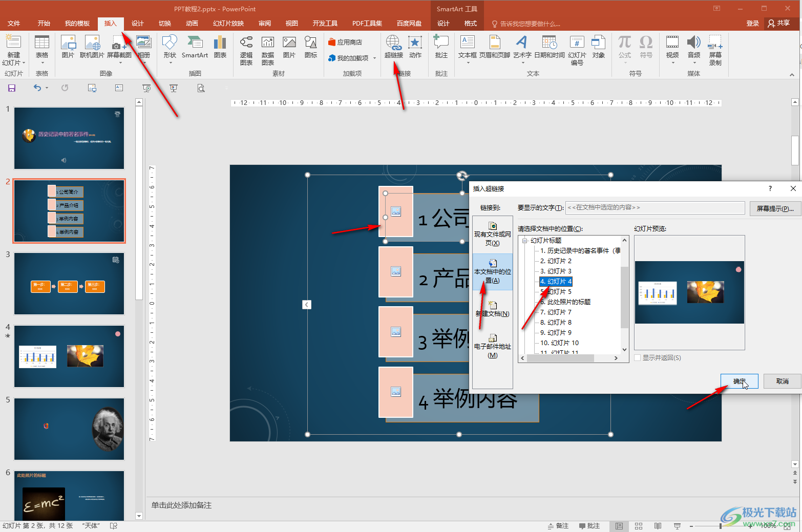The height and width of the screenshot is (532, 802).
Task: Open the 动画 ribbon tab
Action: [x=192, y=24]
